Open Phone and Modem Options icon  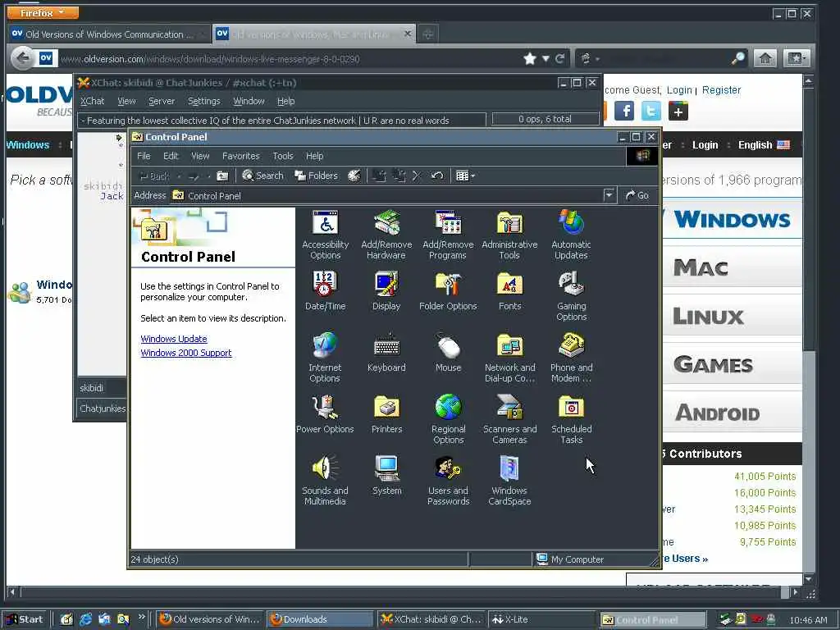(x=571, y=358)
